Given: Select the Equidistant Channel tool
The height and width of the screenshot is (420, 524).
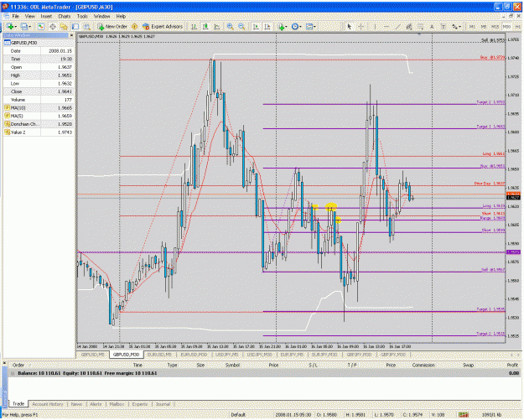Looking at the screenshot, I should [x=408, y=26].
